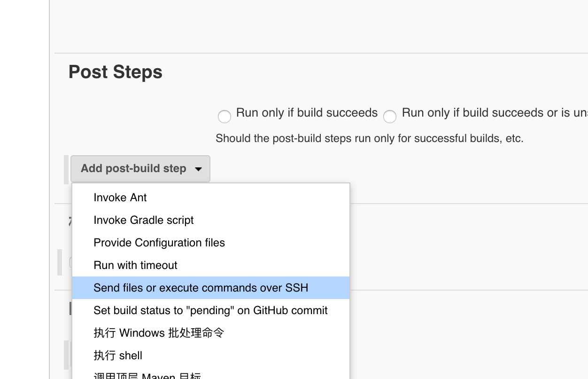
Task: Choose the 执行 shell build step
Action: [x=118, y=355]
